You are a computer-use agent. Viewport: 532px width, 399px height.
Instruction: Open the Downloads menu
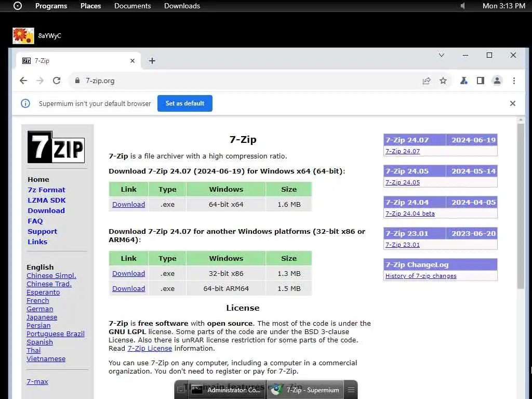click(x=182, y=6)
